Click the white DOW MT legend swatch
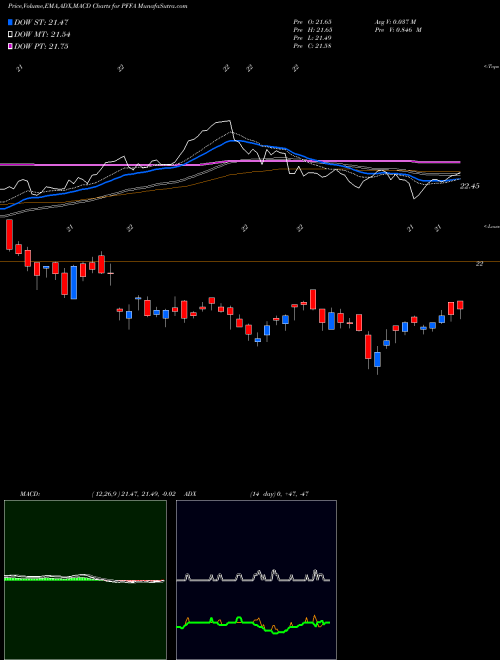This screenshot has height=660, width=500. (10, 35)
